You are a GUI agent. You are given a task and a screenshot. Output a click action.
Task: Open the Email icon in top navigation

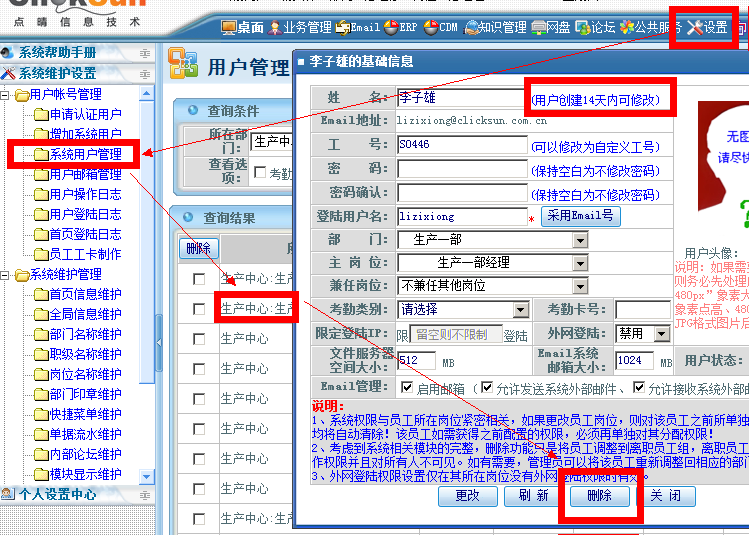358,28
